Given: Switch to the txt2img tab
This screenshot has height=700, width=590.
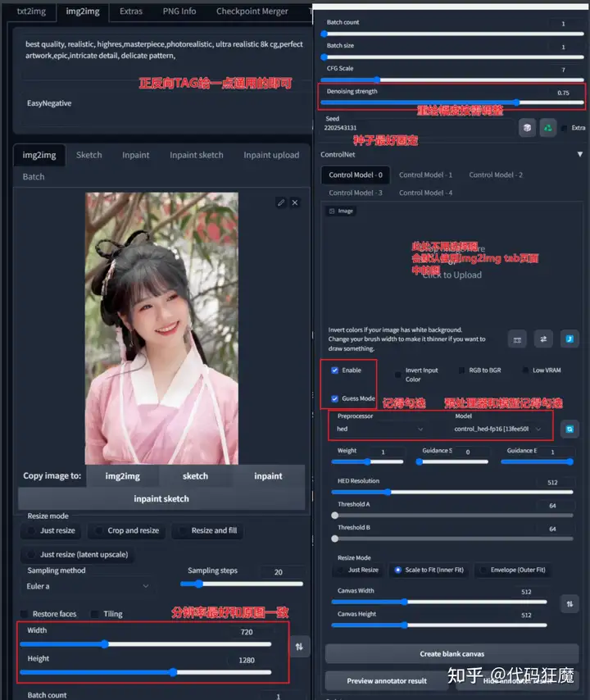Looking at the screenshot, I should [x=31, y=11].
